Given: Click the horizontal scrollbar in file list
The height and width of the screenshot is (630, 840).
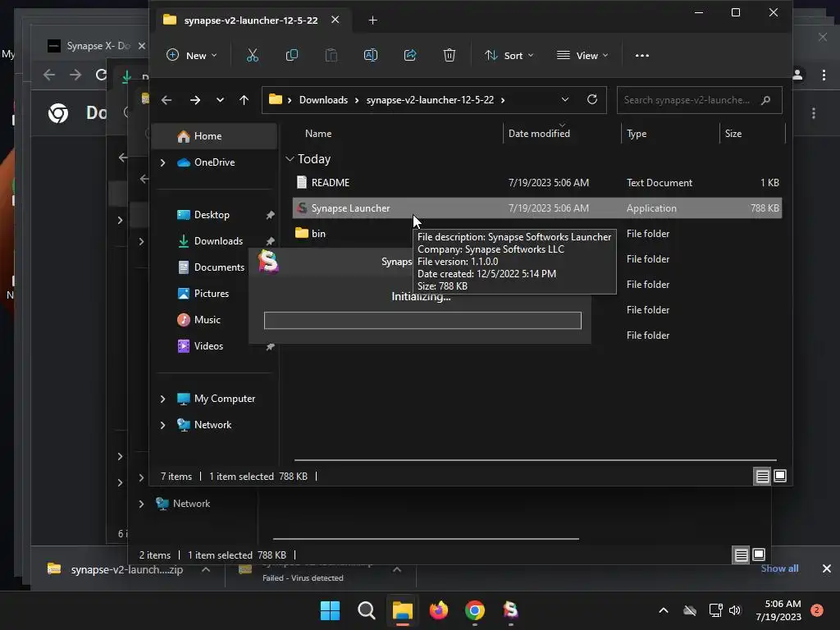Looking at the screenshot, I should pyautogui.click(x=535, y=459).
